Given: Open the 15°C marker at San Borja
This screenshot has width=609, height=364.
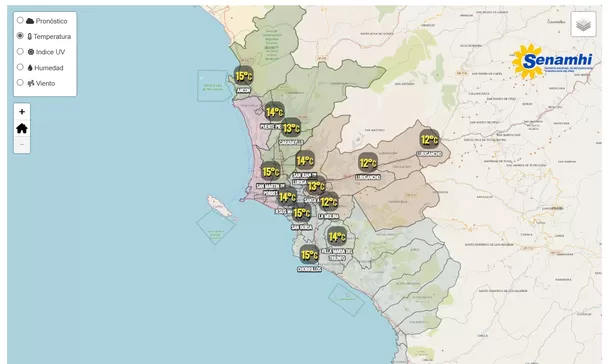Looking at the screenshot, I should pos(301,212).
